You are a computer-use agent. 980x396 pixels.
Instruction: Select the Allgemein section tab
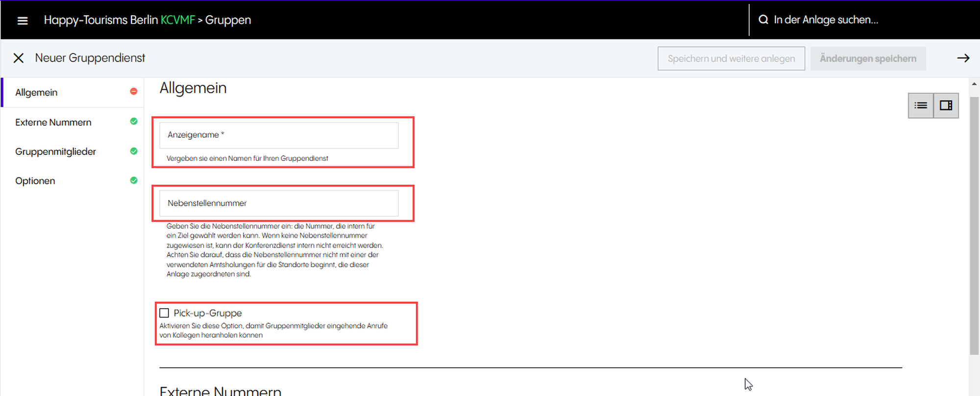coord(37,93)
